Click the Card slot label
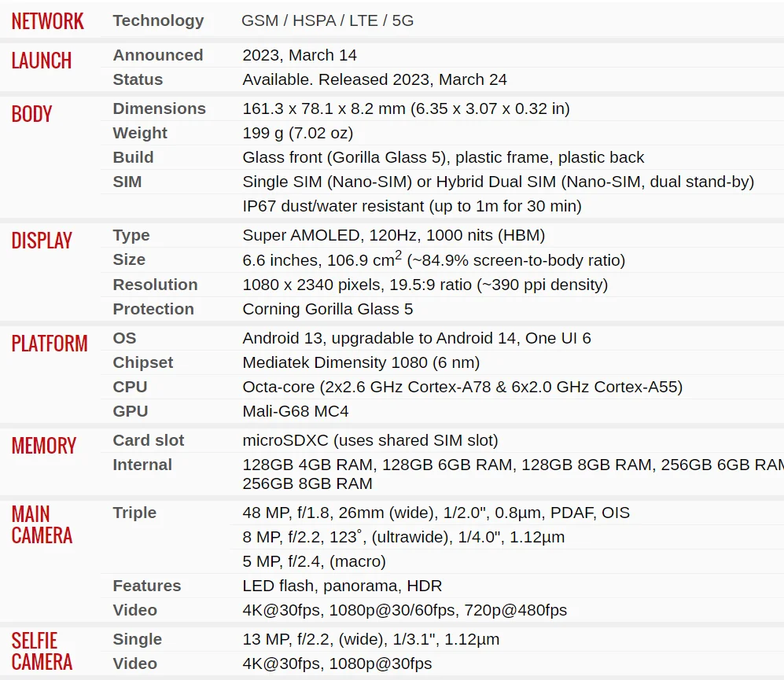Image resolution: width=784 pixels, height=680 pixels. click(148, 440)
